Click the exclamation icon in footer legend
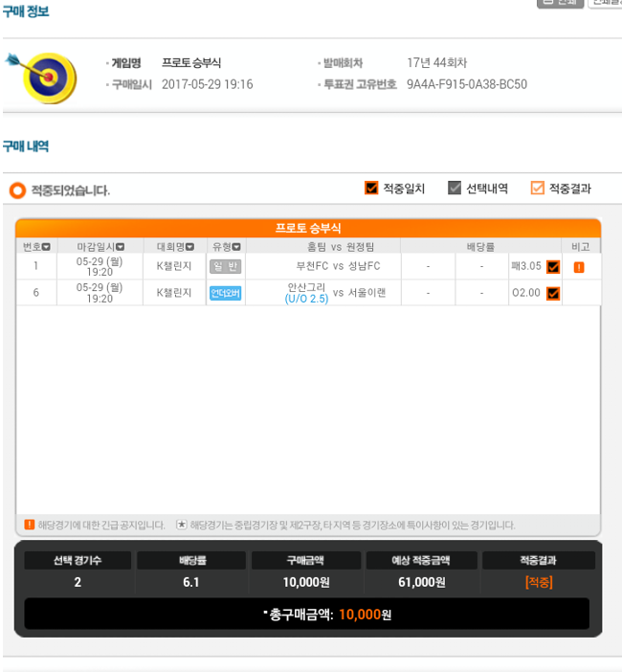Viewport: 622px width, 672px height. click(x=29, y=525)
